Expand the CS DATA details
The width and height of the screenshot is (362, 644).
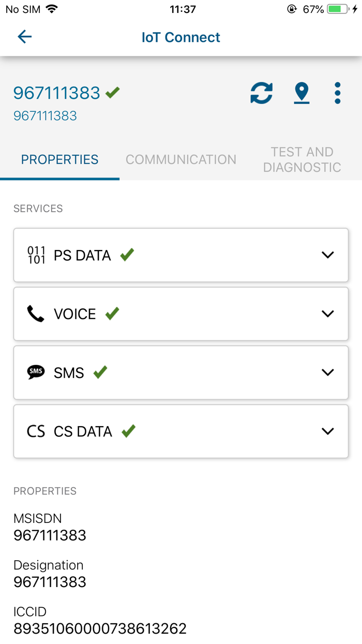pos(327,431)
